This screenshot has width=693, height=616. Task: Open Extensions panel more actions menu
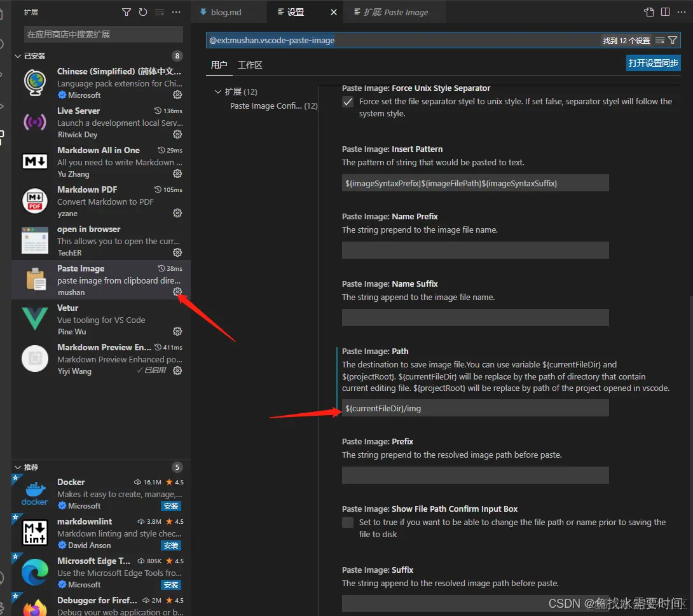(x=176, y=12)
